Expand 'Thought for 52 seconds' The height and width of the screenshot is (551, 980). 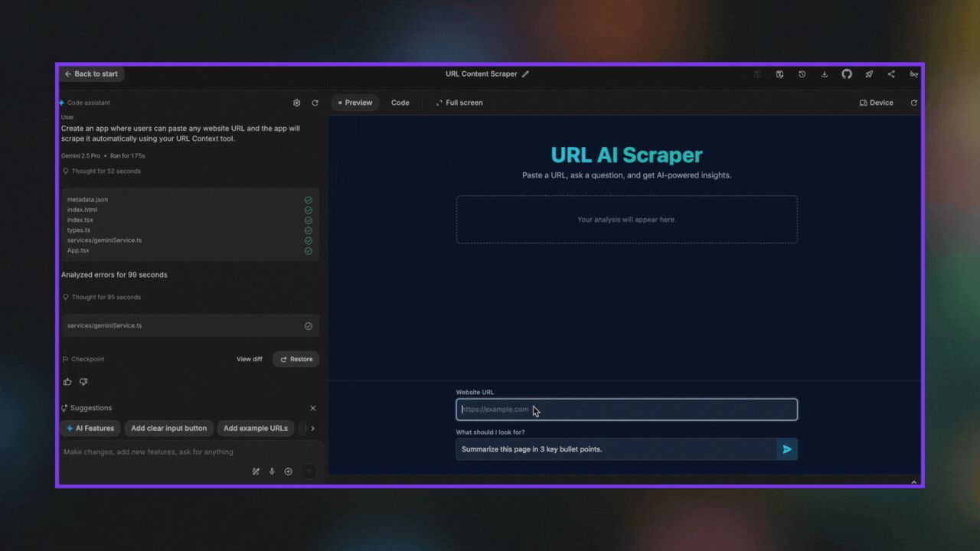(102, 171)
